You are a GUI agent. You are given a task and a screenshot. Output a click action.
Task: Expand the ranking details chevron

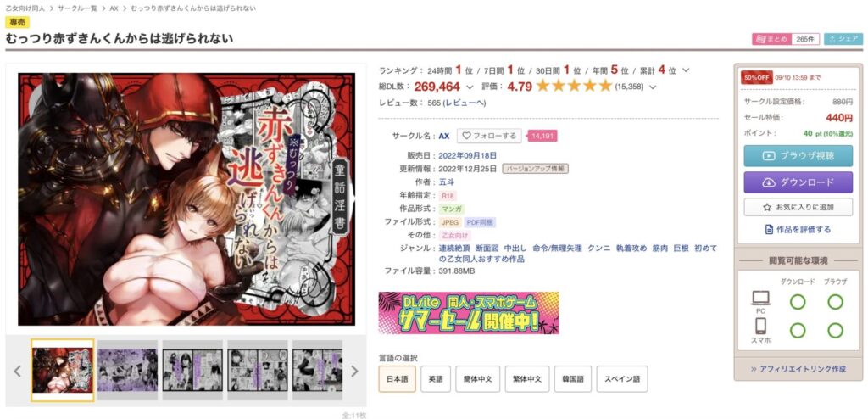tap(686, 70)
